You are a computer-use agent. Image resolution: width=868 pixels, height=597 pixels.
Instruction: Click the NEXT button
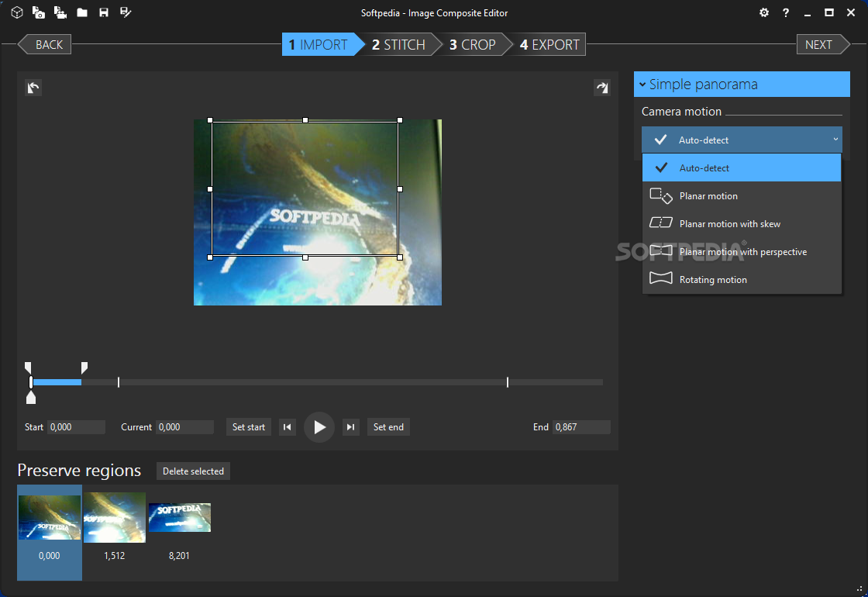tap(822, 44)
